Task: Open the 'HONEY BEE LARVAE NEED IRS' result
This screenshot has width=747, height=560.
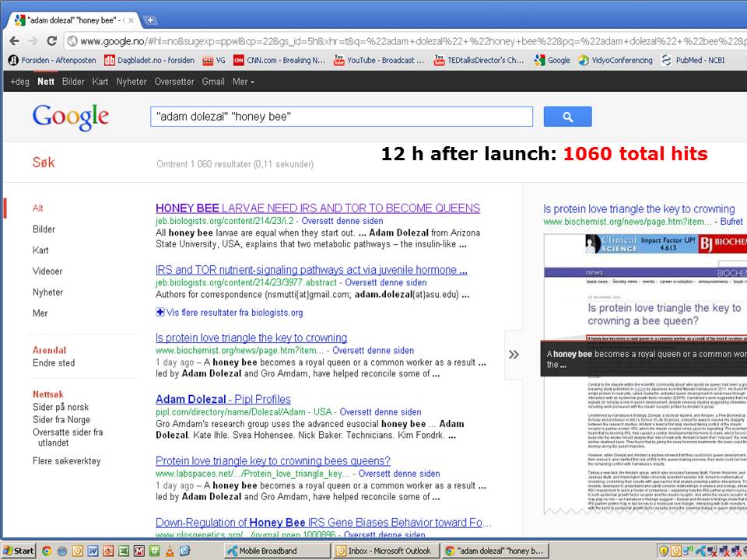Action: [317, 208]
